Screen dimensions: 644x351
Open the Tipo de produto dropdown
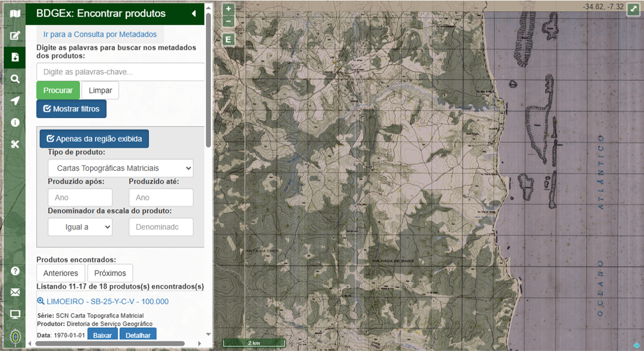click(x=120, y=168)
